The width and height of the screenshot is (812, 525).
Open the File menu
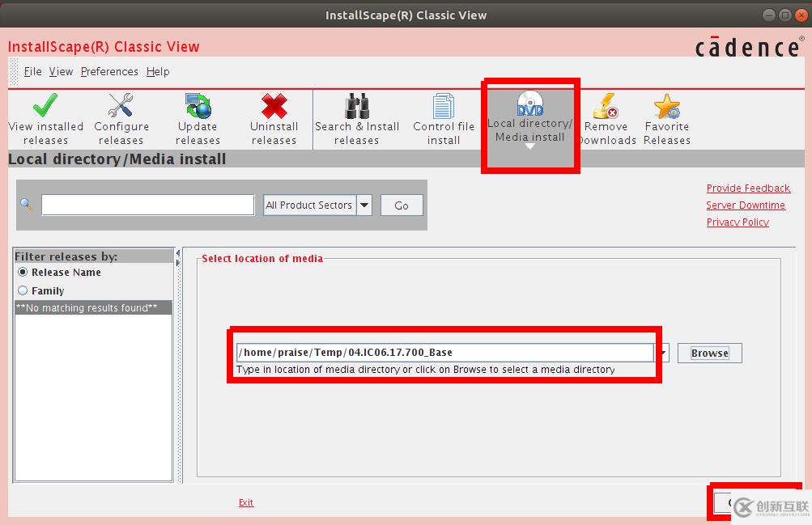pyautogui.click(x=32, y=71)
